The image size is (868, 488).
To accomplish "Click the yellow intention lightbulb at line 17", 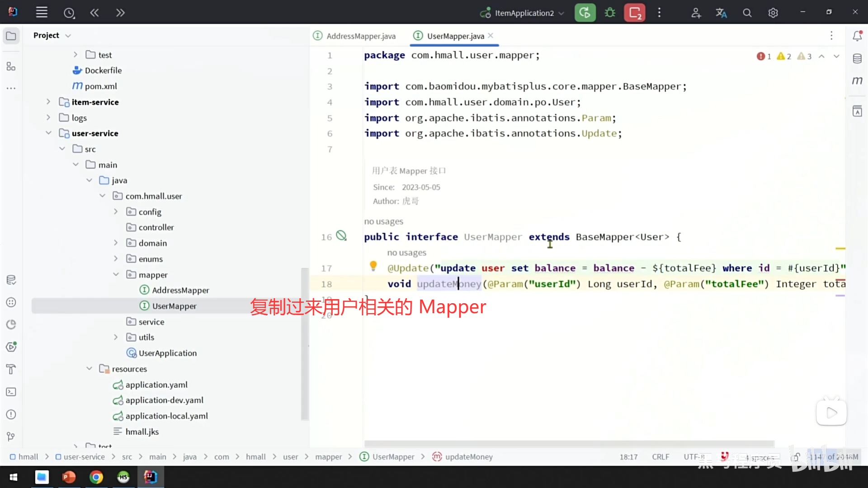I will coord(373,266).
